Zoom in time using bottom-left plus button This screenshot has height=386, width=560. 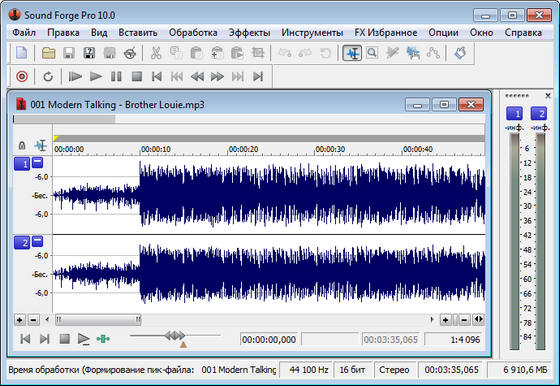[20, 320]
